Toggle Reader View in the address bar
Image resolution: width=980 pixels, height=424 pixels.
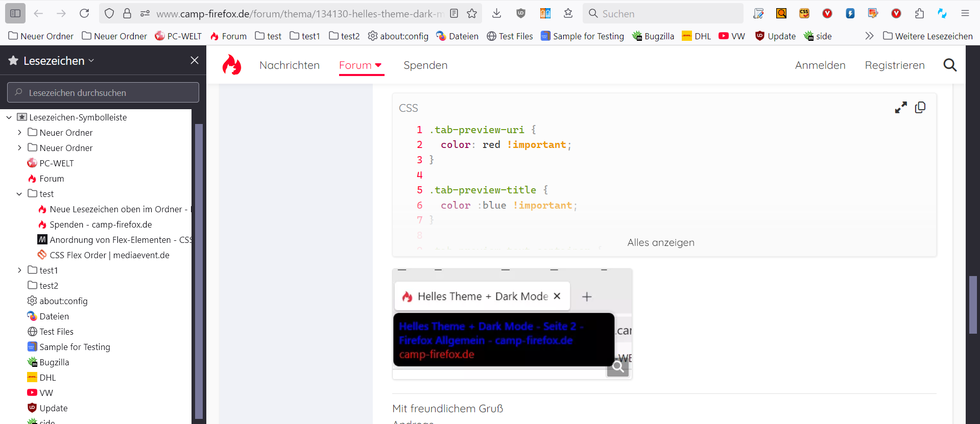[x=454, y=13]
